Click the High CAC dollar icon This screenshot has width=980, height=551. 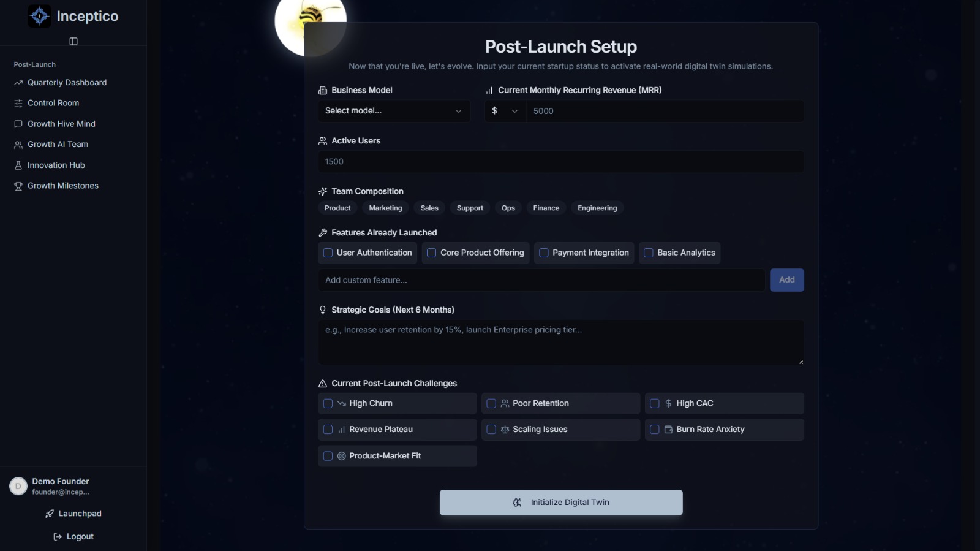669,403
